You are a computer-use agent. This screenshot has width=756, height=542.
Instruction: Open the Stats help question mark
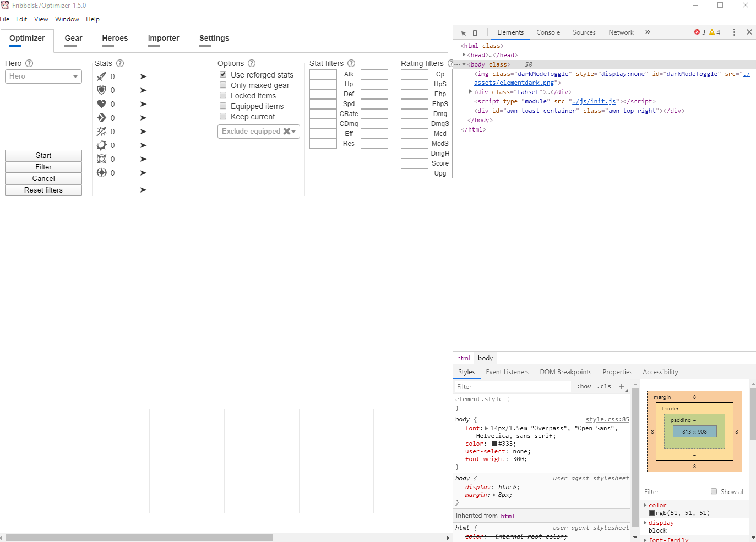point(120,63)
